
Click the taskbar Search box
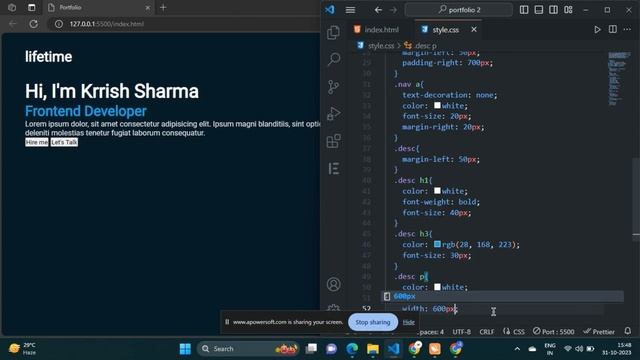248,349
